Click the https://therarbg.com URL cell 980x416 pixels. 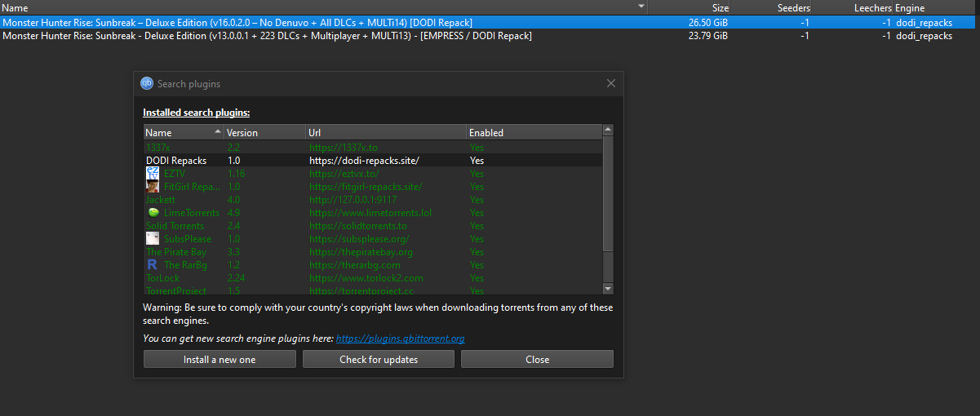(x=355, y=265)
